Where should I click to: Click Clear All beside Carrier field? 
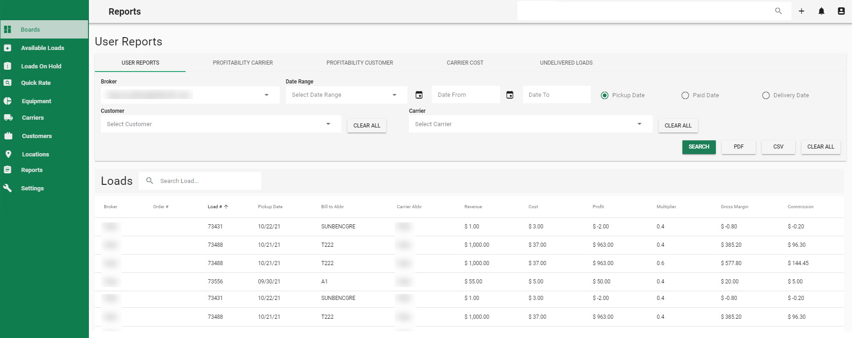678,126
